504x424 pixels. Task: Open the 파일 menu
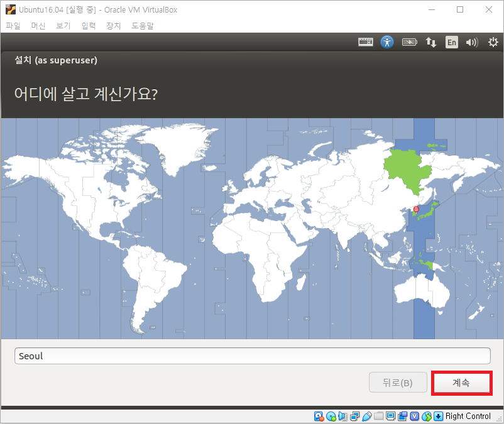tap(13, 26)
